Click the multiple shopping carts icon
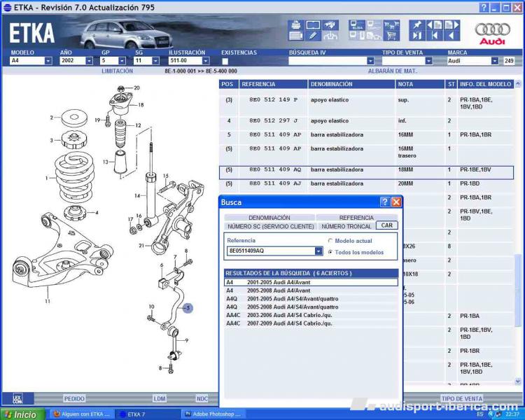Image resolution: width=525 pixels, height=420 pixels. click(391, 24)
